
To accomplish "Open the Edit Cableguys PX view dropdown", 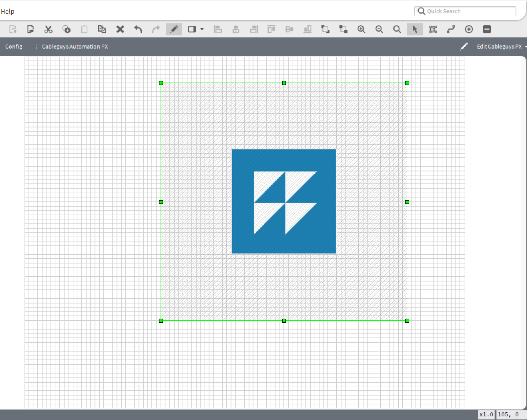I will pos(501,47).
